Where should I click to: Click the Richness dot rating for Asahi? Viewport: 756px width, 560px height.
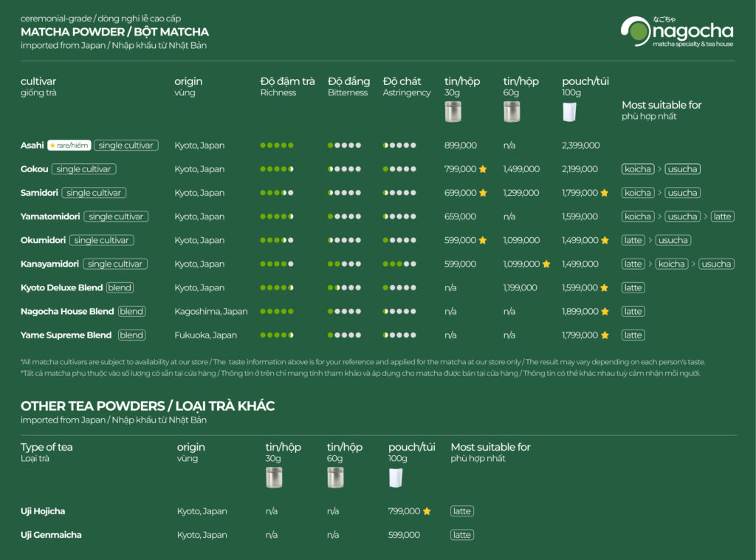click(x=277, y=146)
